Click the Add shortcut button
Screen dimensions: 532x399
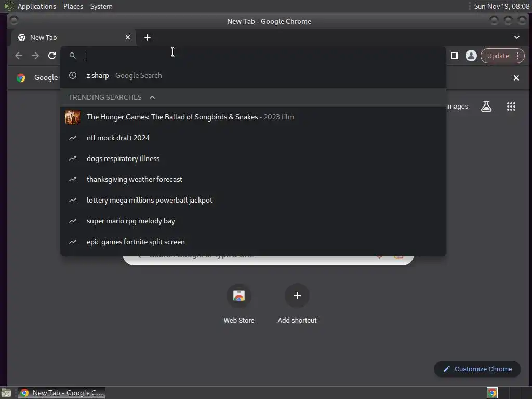coord(297,303)
